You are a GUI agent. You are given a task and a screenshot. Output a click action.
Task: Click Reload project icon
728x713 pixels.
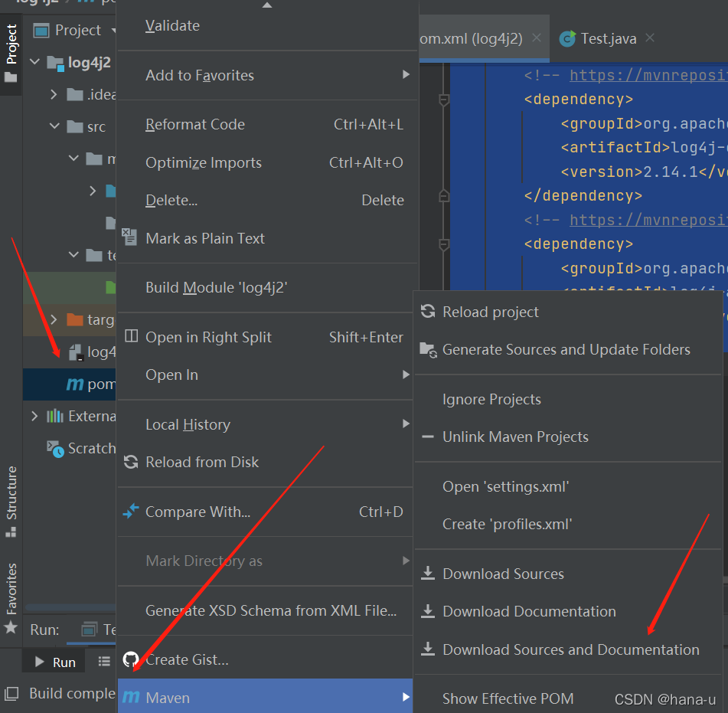click(428, 311)
